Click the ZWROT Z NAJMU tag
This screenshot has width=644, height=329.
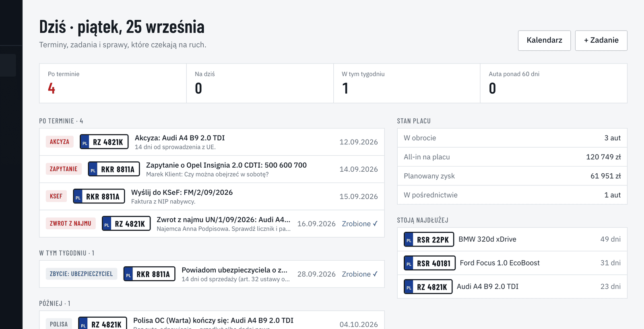(70, 223)
